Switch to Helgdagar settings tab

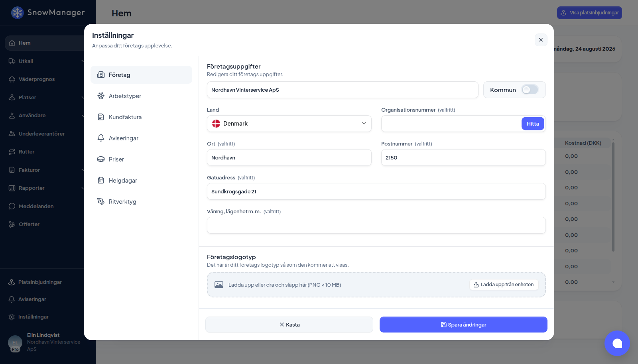(x=141, y=180)
